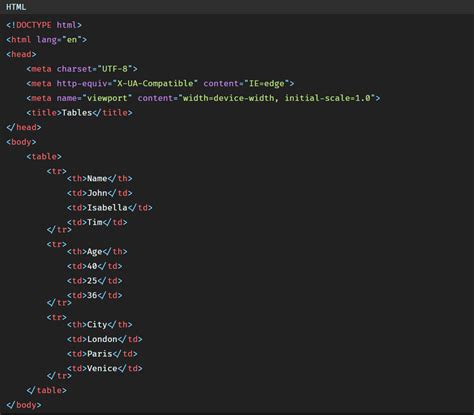Image resolution: width=474 pixels, height=415 pixels.
Task: Click the closing tr tag below 36
Action: pos(59,303)
